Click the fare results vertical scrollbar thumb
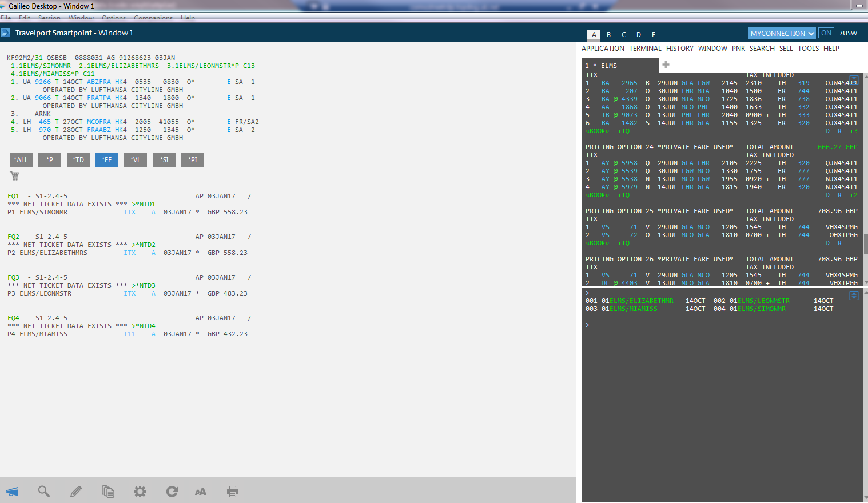Image resolution: width=868 pixels, height=503 pixels. click(x=865, y=243)
